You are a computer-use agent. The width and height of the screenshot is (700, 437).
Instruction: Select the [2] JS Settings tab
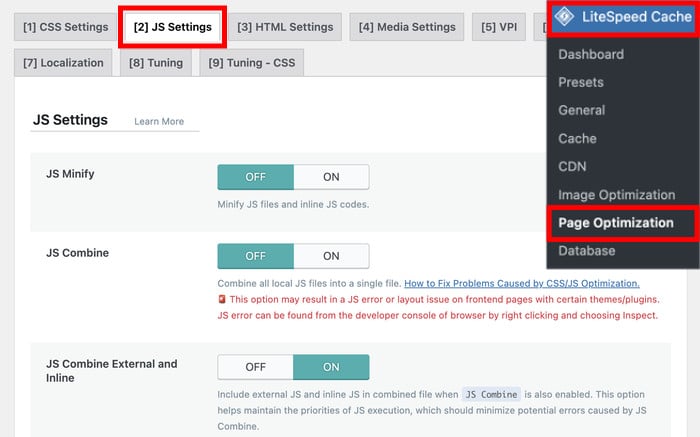(x=173, y=27)
